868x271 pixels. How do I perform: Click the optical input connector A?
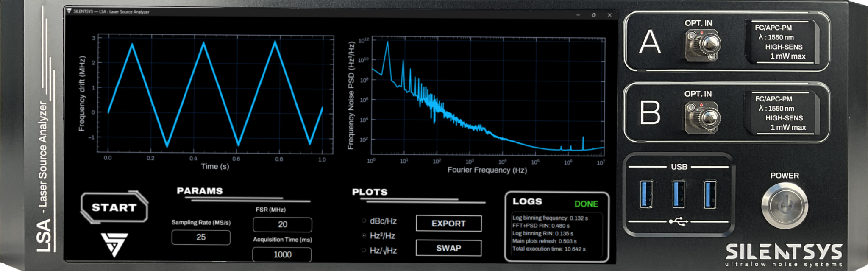click(x=702, y=45)
